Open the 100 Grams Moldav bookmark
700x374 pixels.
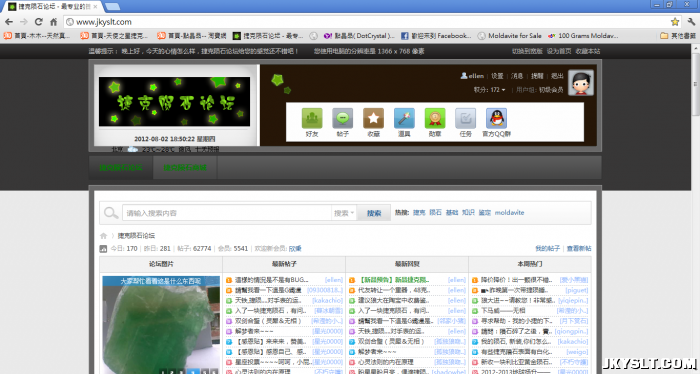pos(583,36)
